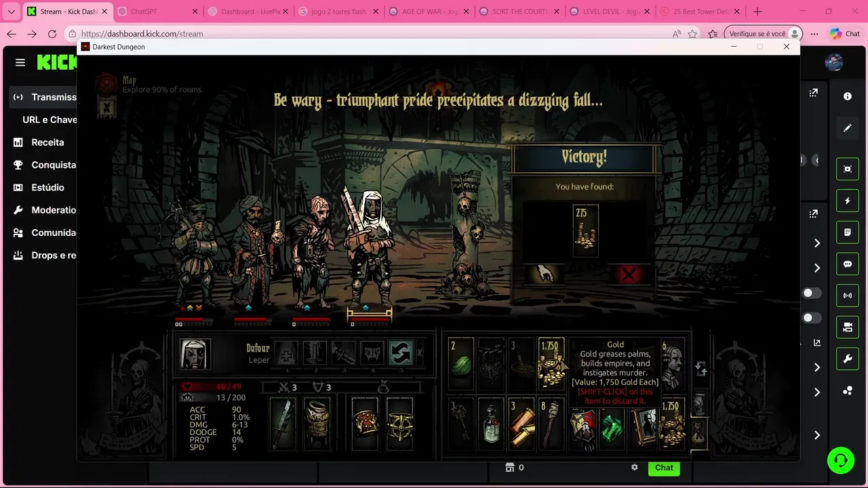The width and height of the screenshot is (868, 488).
Task: Dismiss loot with the red X button
Action: coord(629,274)
